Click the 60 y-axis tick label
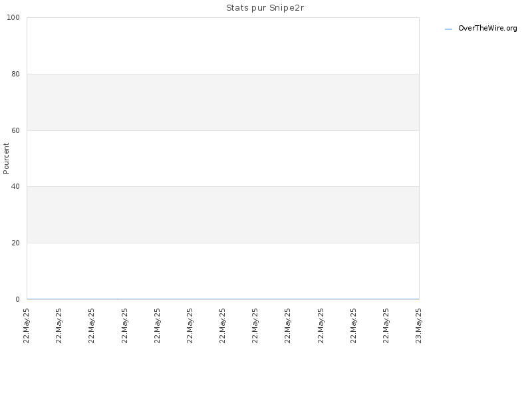The image size is (532, 399). pyautogui.click(x=15, y=130)
